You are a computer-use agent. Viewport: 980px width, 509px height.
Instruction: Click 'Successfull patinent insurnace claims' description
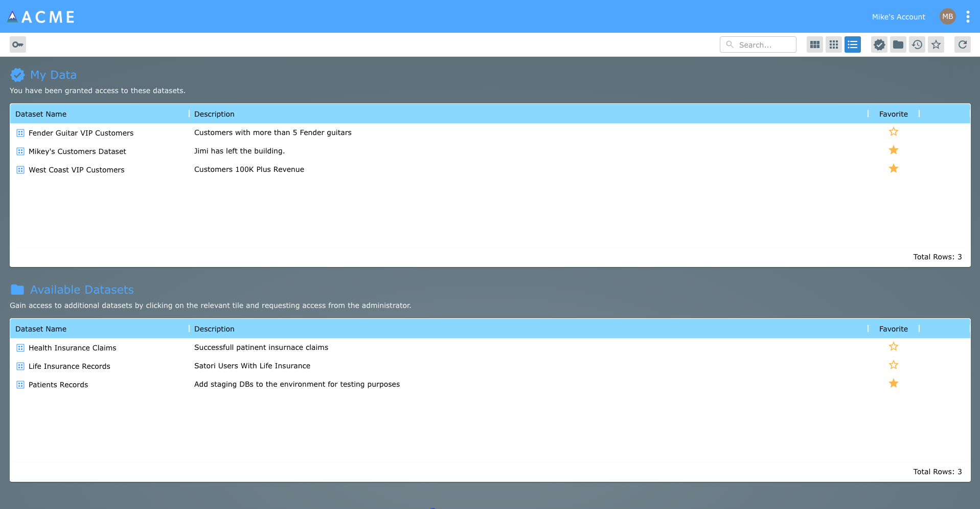pyautogui.click(x=261, y=347)
